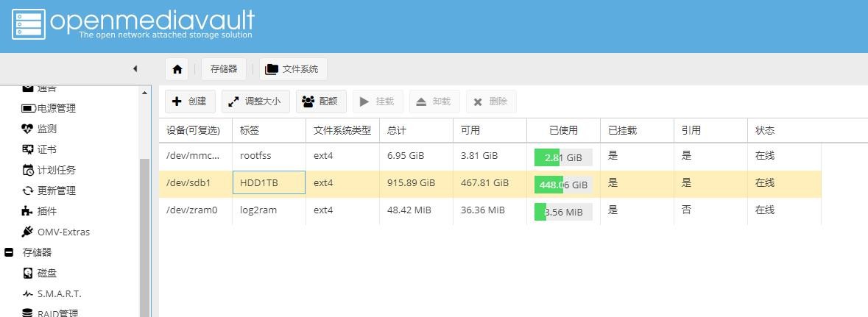Image resolution: width=868 pixels, height=317 pixels.
Task: Sort by 总计 column header
Action: point(416,131)
